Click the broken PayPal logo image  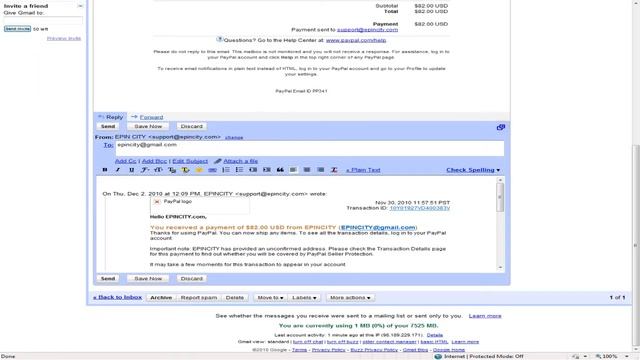tap(157, 202)
